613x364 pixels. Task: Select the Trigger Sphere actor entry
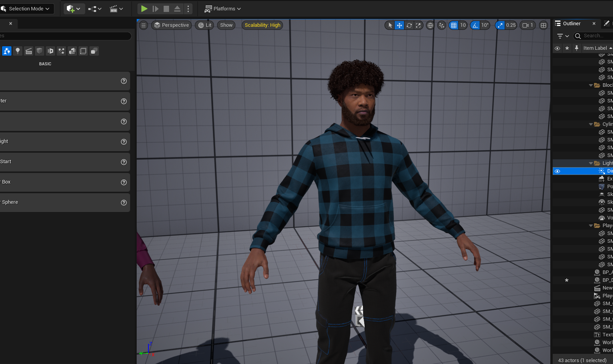coord(65,202)
